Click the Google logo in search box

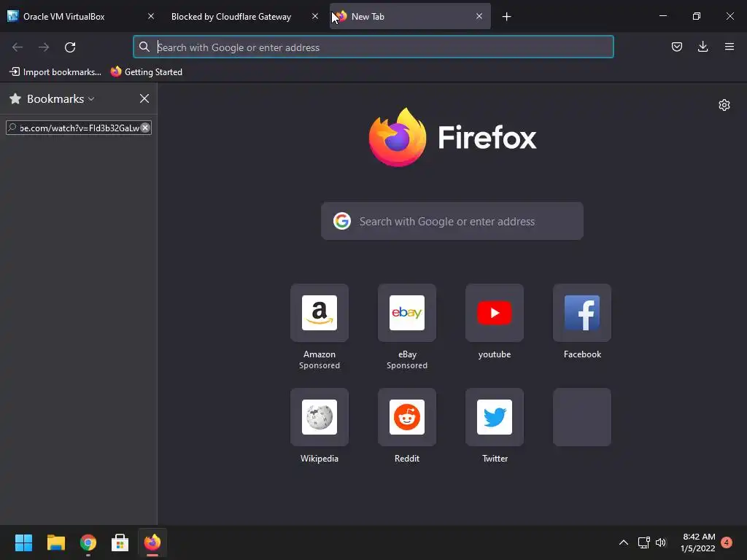tap(342, 221)
